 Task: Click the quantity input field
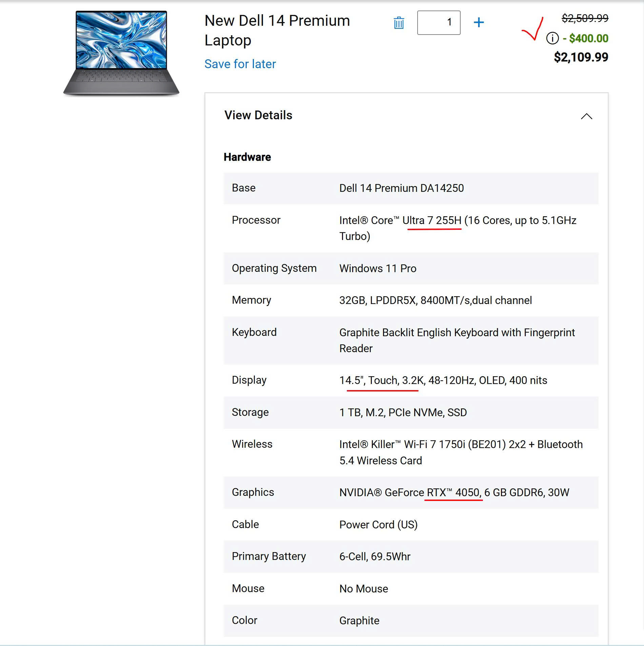439,23
